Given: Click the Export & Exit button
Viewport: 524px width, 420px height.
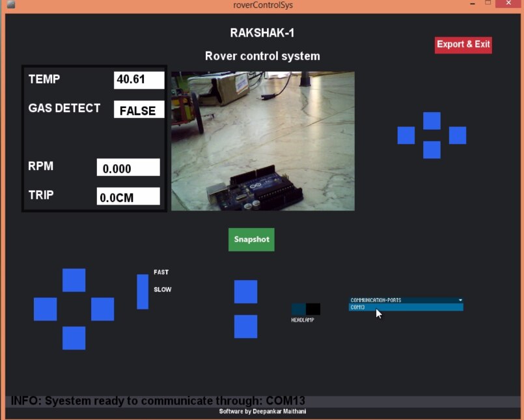Looking at the screenshot, I should (463, 45).
